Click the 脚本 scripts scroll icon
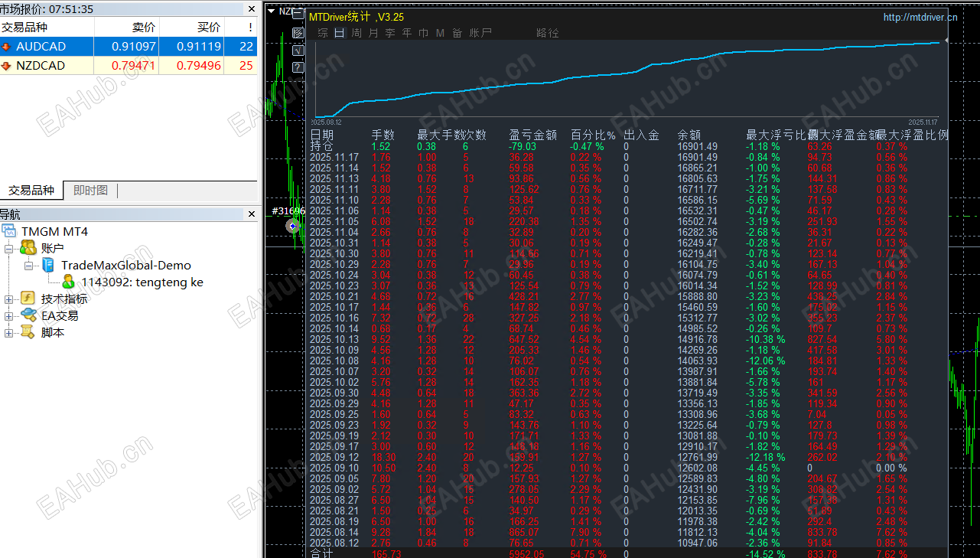The width and height of the screenshot is (980, 558). pos(28,332)
